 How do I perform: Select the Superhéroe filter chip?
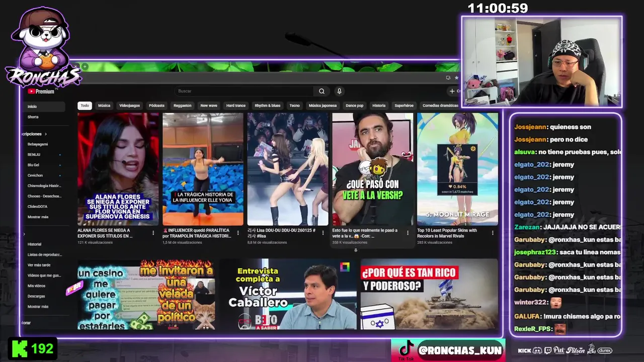click(404, 106)
